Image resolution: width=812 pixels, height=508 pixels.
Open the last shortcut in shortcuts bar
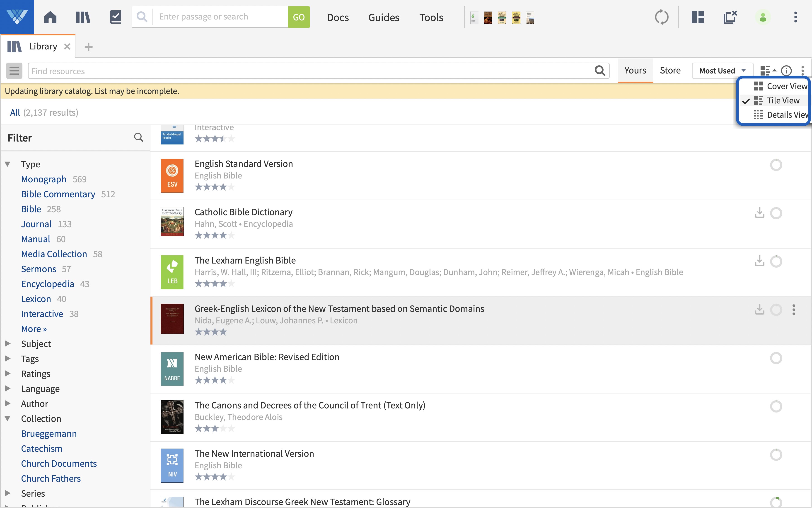point(530,17)
